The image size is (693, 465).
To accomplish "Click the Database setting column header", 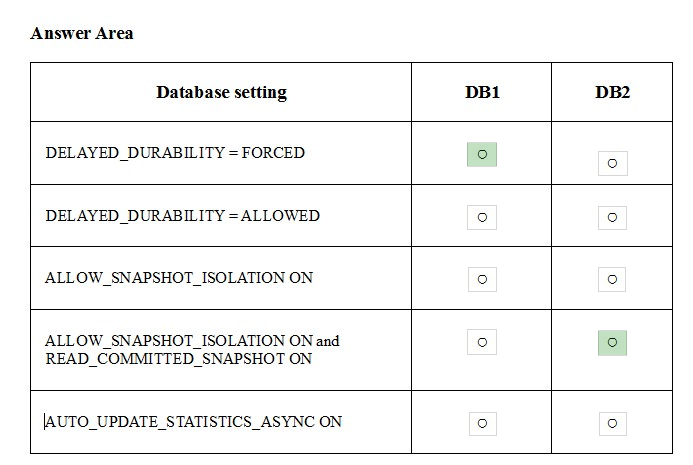I will click(x=221, y=92).
